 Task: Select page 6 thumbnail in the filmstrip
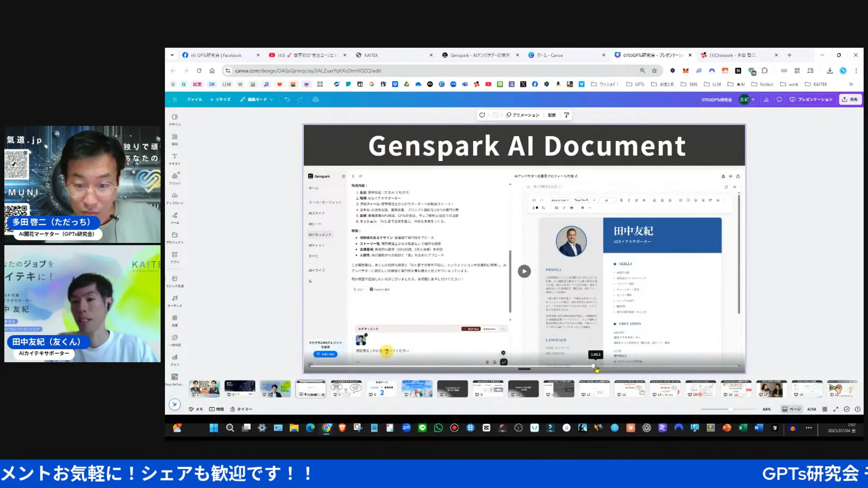(x=382, y=389)
